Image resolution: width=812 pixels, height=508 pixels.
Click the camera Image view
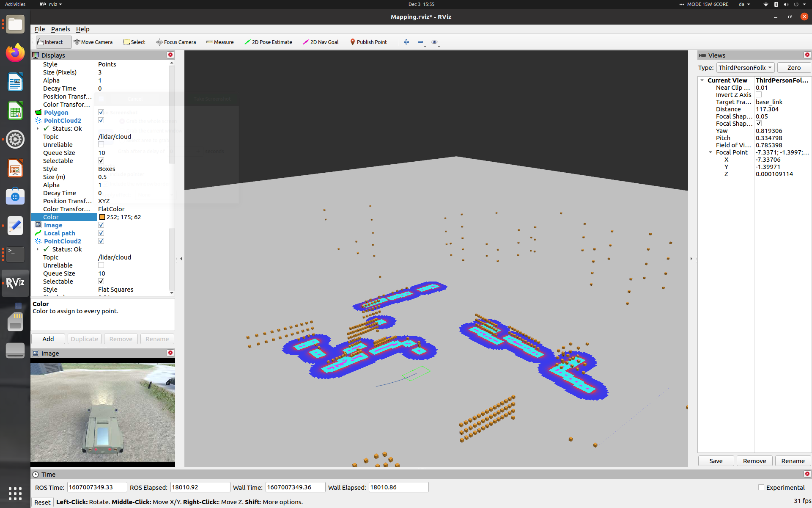click(x=103, y=412)
